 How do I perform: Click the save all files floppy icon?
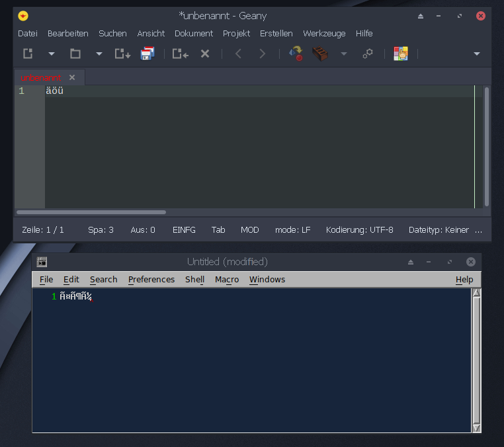point(147,54)
